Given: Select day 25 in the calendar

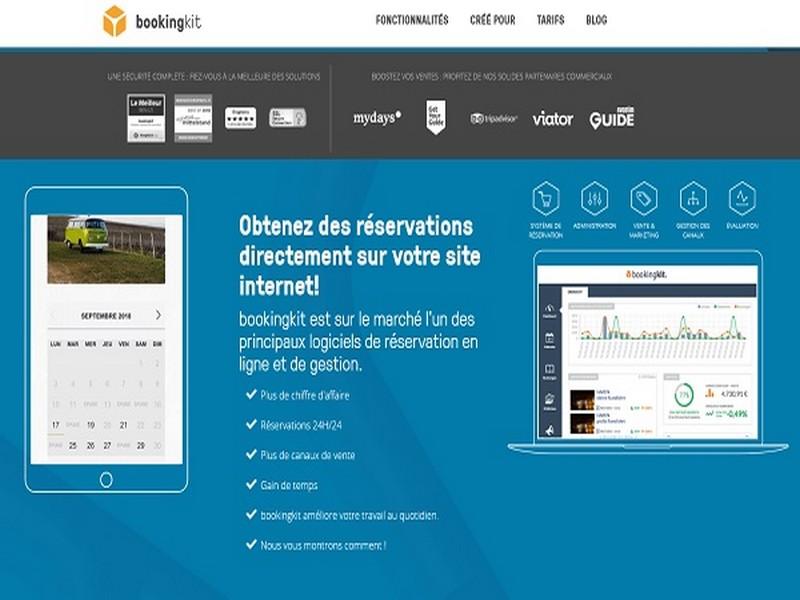Looking at the screenshot, I should click(73, 445).
